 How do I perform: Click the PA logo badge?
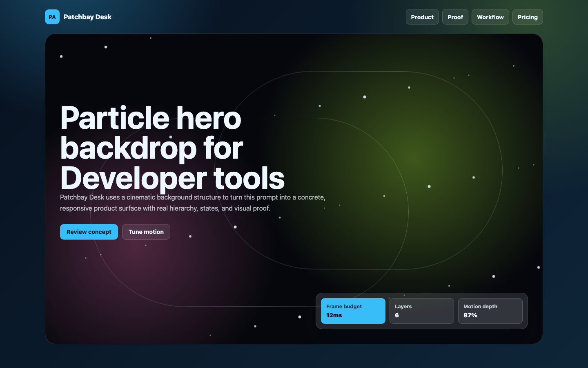point(52,17)
